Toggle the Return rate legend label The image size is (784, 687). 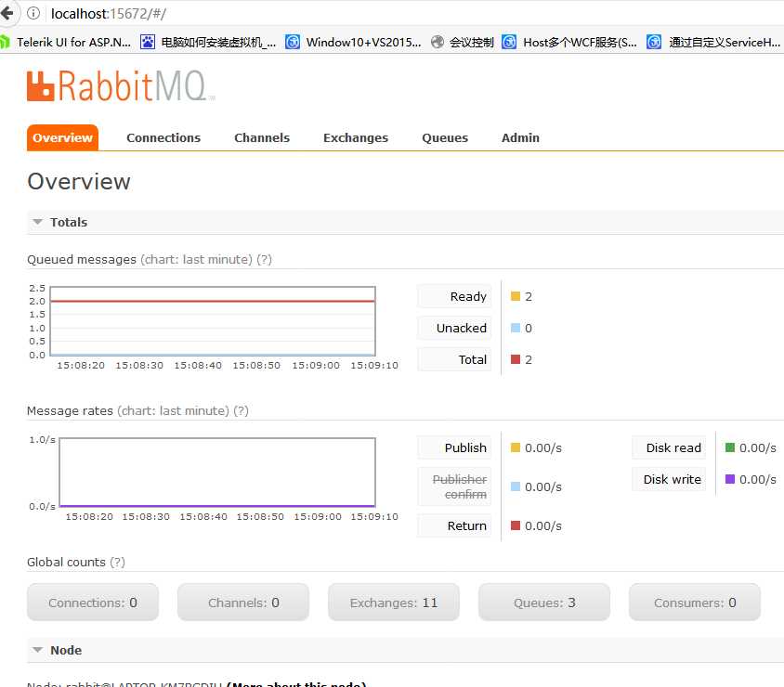pos(454,525)
